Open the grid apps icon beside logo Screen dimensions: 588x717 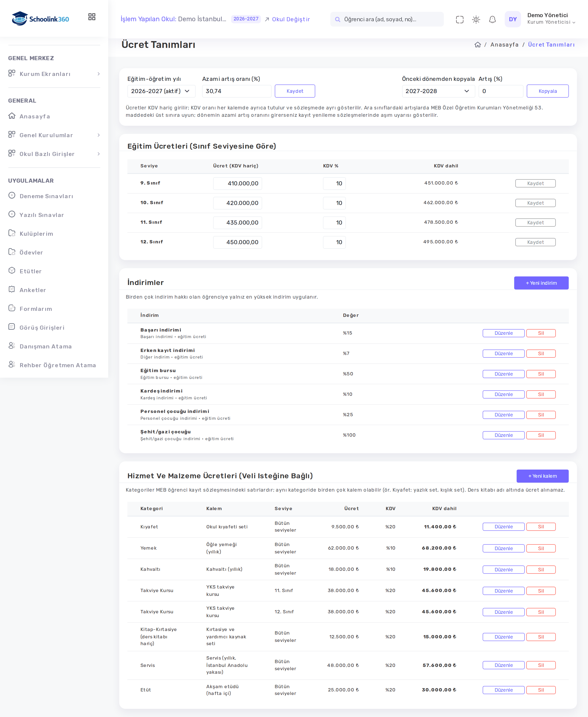pyautogui.click(x=92, y=17)
